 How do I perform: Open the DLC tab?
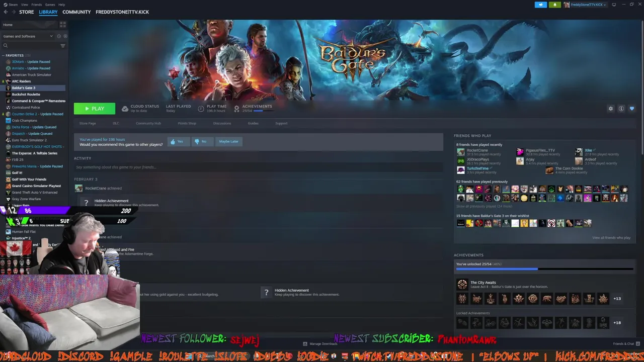(116, 123)
